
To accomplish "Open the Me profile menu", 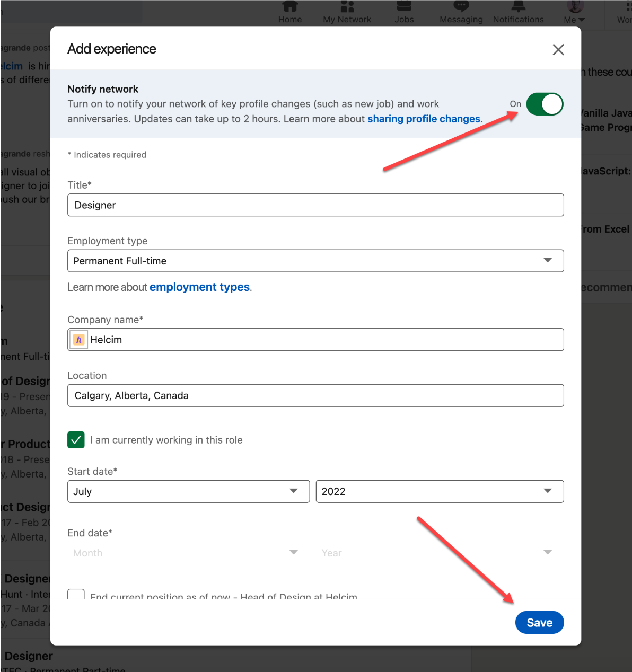I will pyautogui.click(x=575, y=12).
